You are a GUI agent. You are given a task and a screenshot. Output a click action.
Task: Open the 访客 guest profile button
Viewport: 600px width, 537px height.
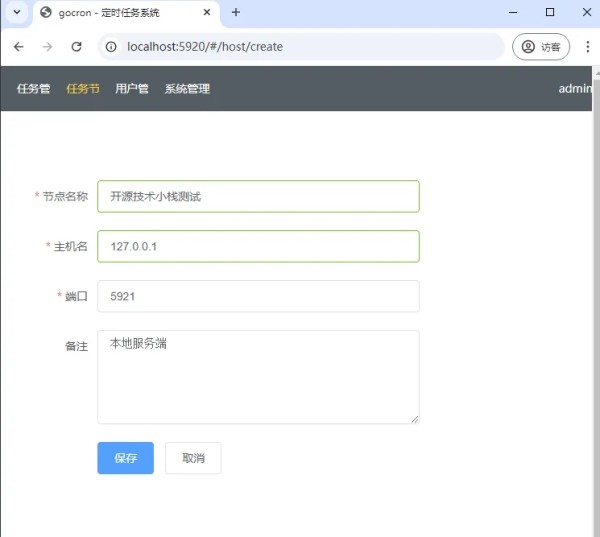pos(541,47)
